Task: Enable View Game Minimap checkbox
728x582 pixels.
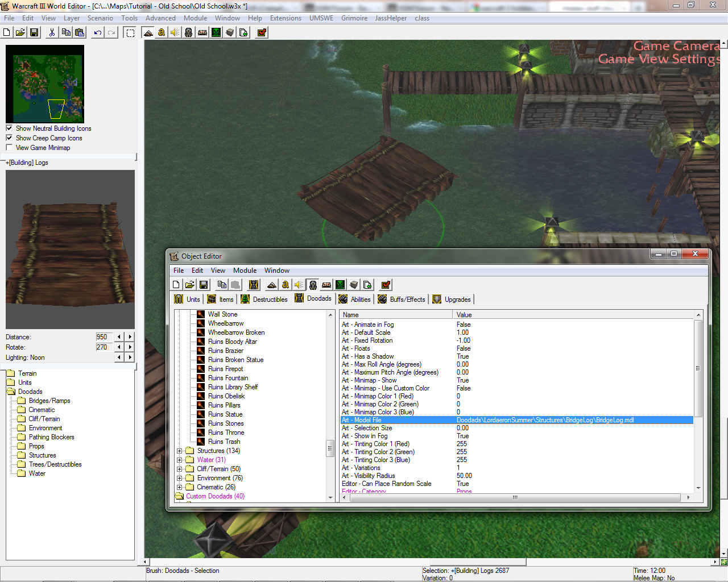Action: (x=9, y=148)
